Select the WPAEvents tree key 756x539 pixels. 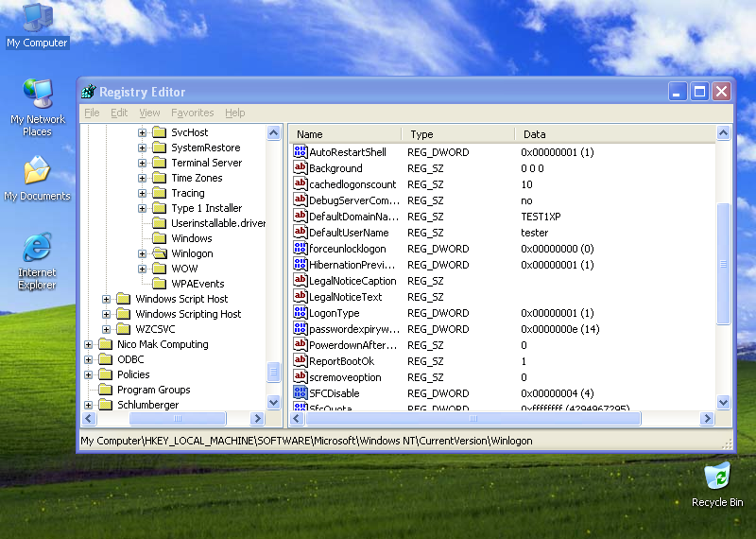click(x=198, y=284)
